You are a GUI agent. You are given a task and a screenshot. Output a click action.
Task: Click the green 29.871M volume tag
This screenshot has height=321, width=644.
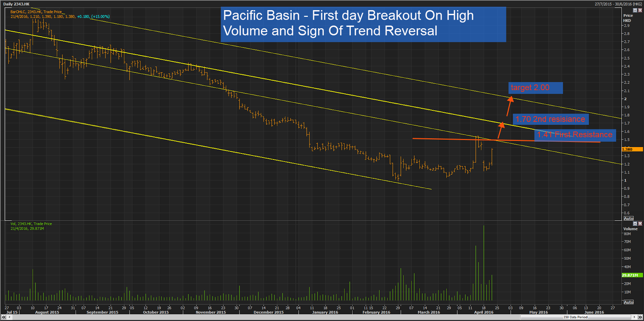pos(632,275)
